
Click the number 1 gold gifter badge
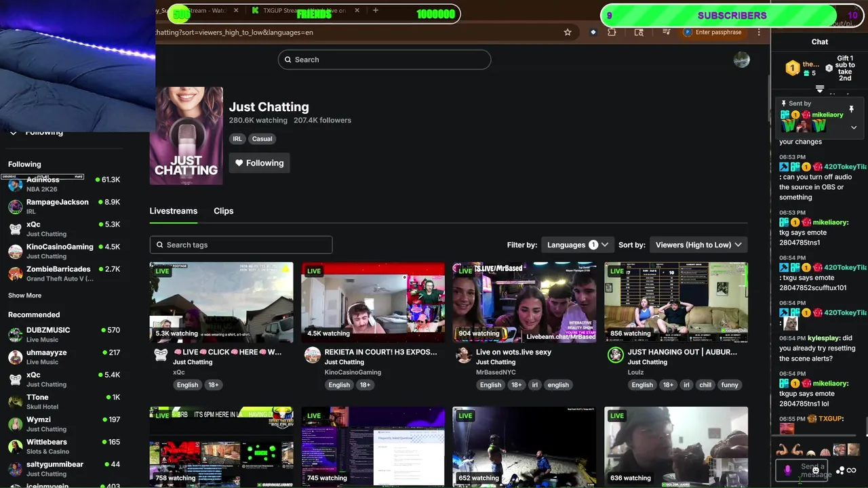(792, 68)
